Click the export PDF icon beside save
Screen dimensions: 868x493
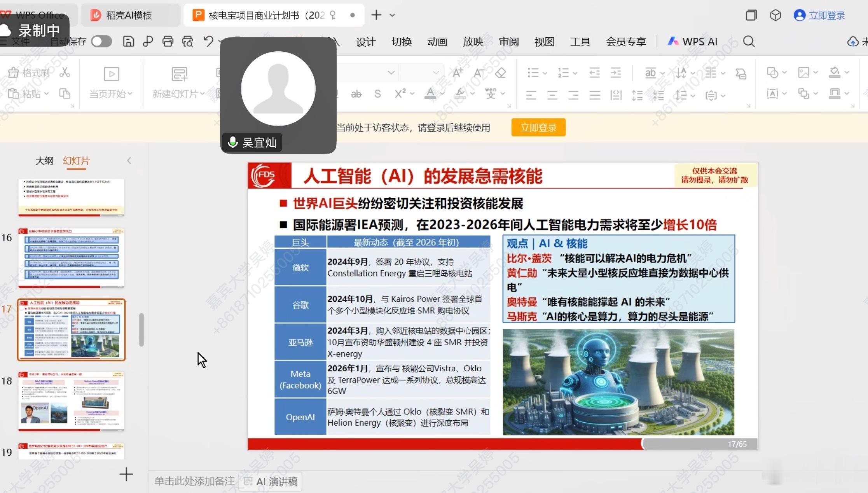148,41
